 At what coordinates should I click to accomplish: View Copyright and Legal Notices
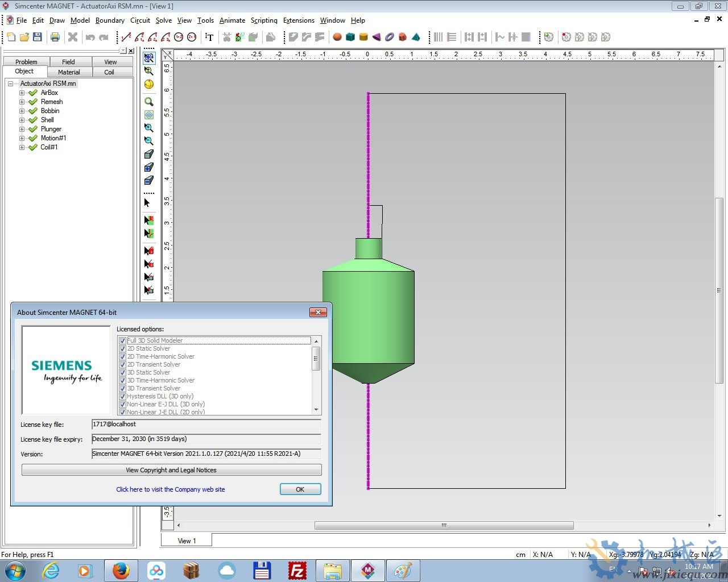pyautogui.click(x=171, y=470)
